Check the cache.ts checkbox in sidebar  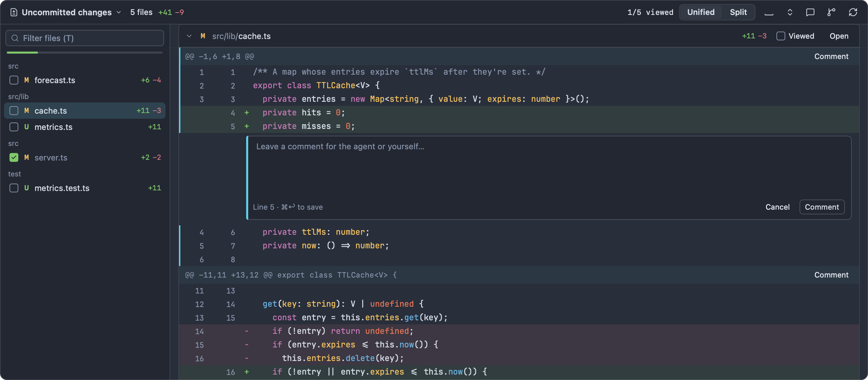(14, 111)
